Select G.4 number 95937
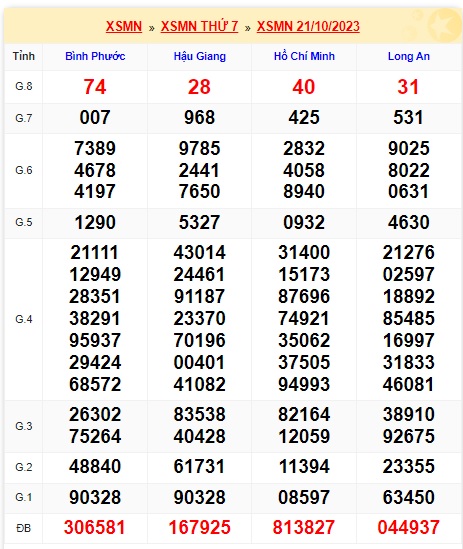The height and width of the screenshot is (549, 463). coord(95,340)
